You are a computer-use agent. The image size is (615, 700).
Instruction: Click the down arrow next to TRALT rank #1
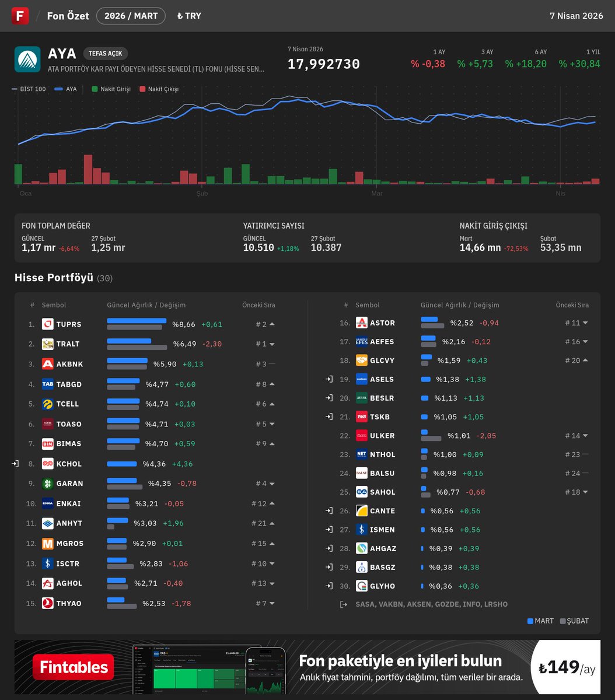click(272, 344)
